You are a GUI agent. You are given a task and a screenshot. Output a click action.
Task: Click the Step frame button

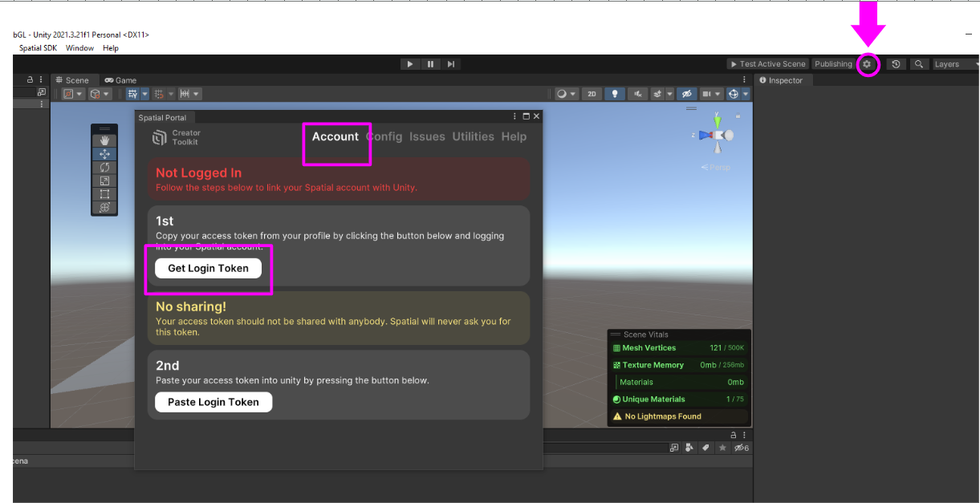coord(451,64)
